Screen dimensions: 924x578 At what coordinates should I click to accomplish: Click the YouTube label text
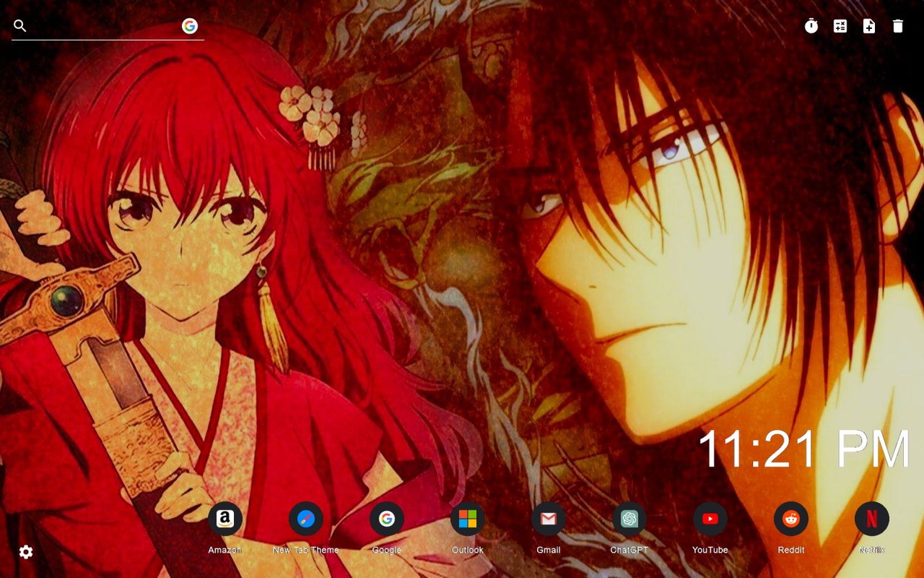[x=710, y=550]
